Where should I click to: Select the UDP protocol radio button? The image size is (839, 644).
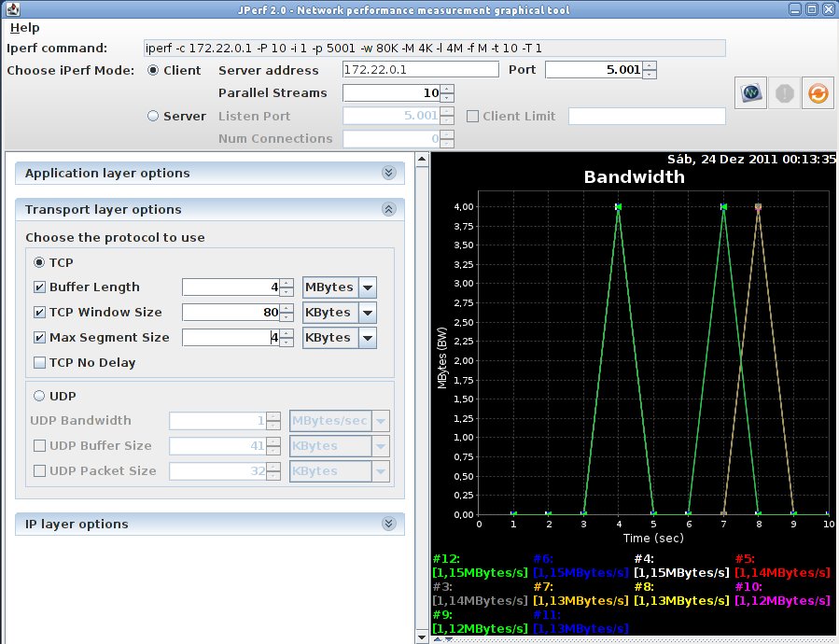39,396
